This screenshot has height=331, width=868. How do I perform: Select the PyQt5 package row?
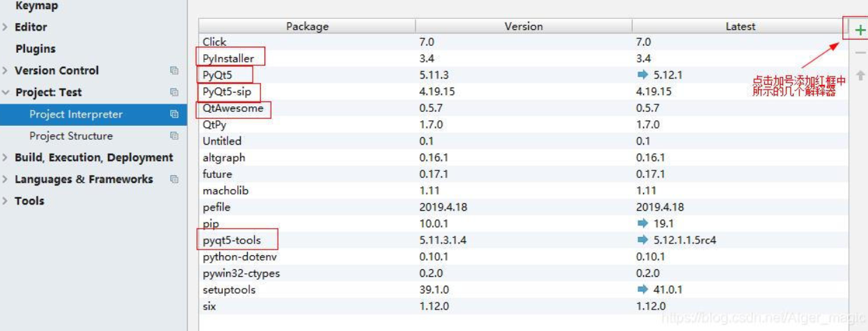[x=523, y=75]
